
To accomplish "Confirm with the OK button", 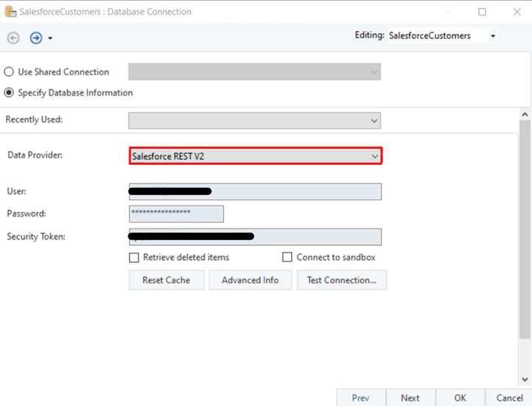I will click(x=460, y=398).
